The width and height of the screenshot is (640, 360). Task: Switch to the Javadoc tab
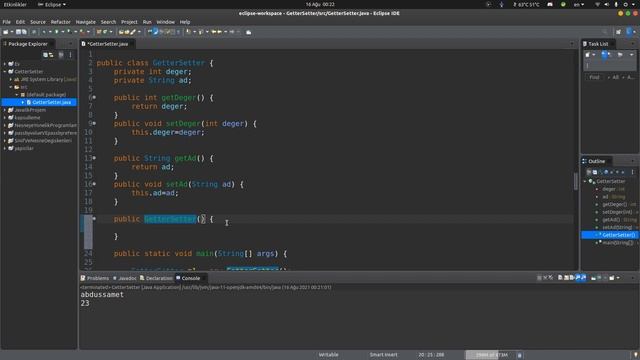click(125, 278)
